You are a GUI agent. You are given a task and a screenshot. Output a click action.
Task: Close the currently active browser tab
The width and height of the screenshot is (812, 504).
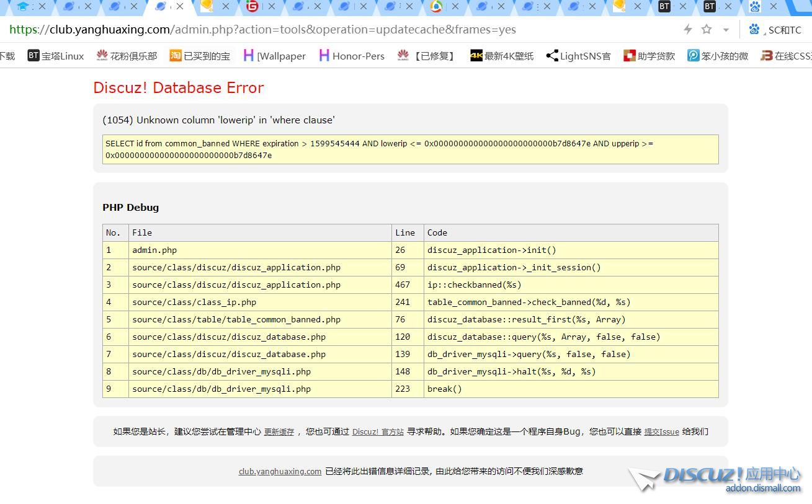(x=180, y=7)
